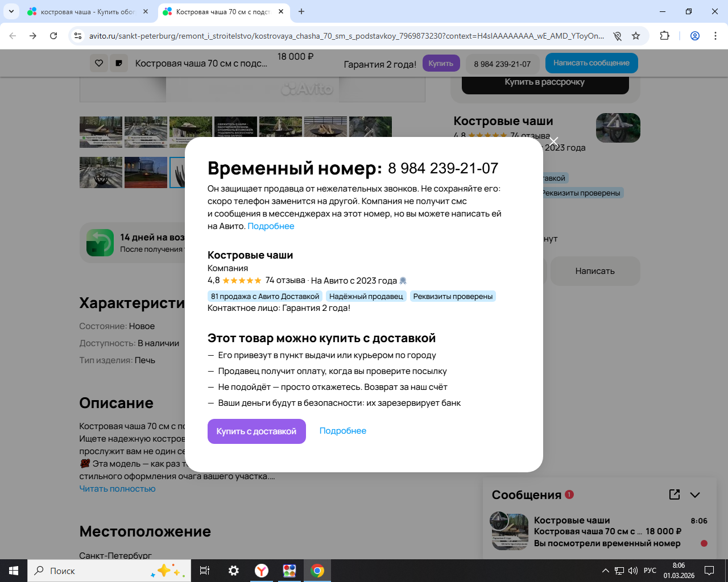Click the 'Купить с доставкой' purple button
Image resolution: width=728 pixels, height=582 pixels.
[x=257, y=431]
